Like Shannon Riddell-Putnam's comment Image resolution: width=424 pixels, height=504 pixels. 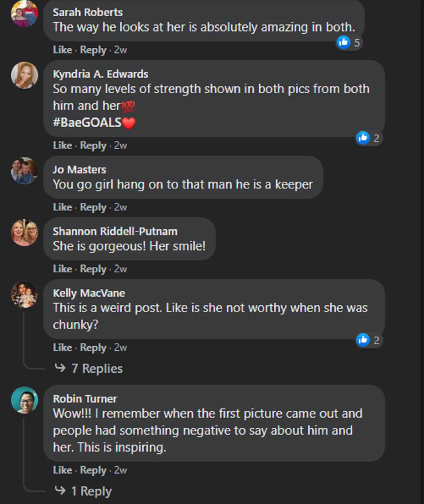[x=62, y=269]
